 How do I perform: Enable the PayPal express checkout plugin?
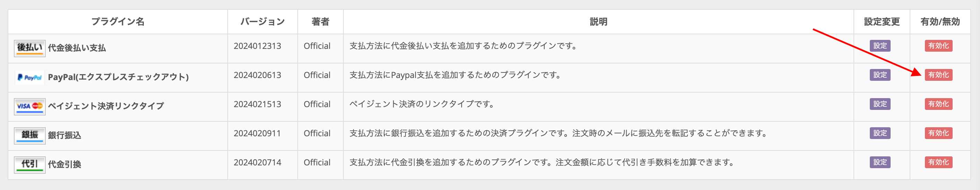pos(938,75)
